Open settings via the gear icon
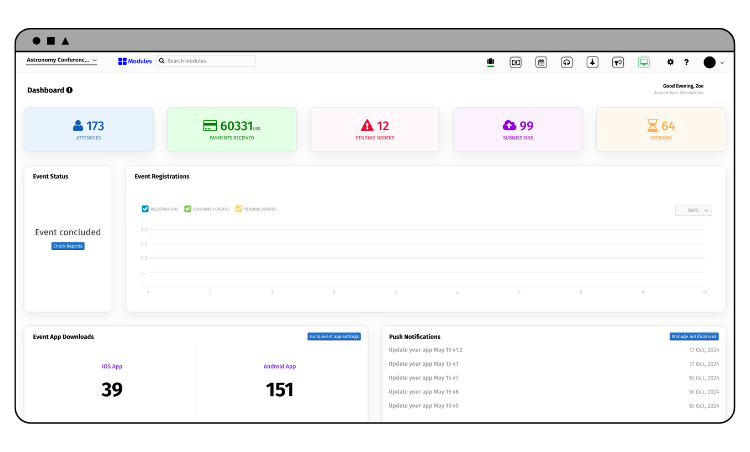 (671, 62)
